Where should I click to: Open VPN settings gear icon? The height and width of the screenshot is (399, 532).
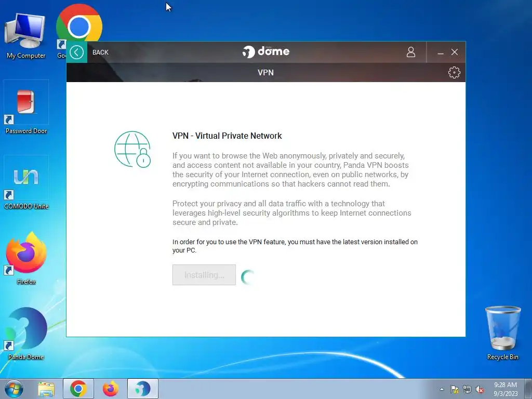[x=454, y=72]
